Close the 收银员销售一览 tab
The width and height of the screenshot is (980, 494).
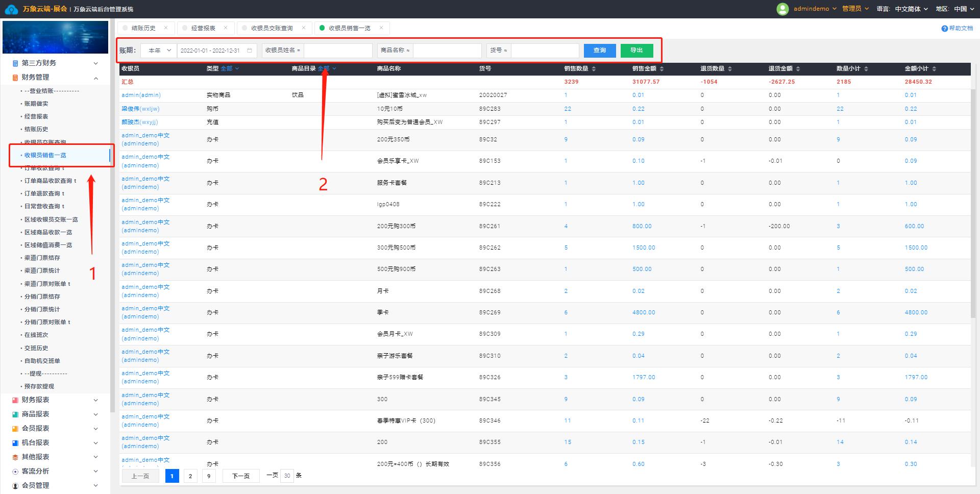pos(381,28)
